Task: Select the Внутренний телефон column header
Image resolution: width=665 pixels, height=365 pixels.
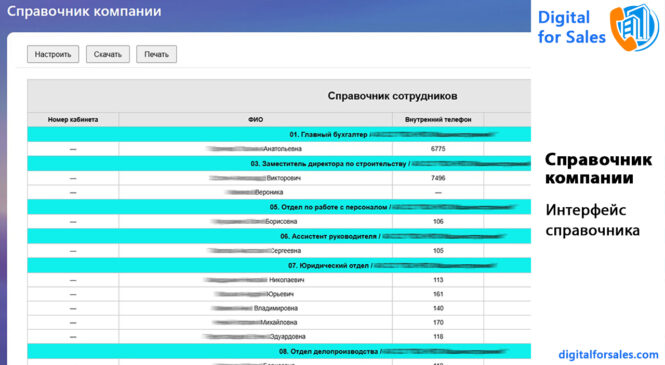Action: tap(438, 120)
